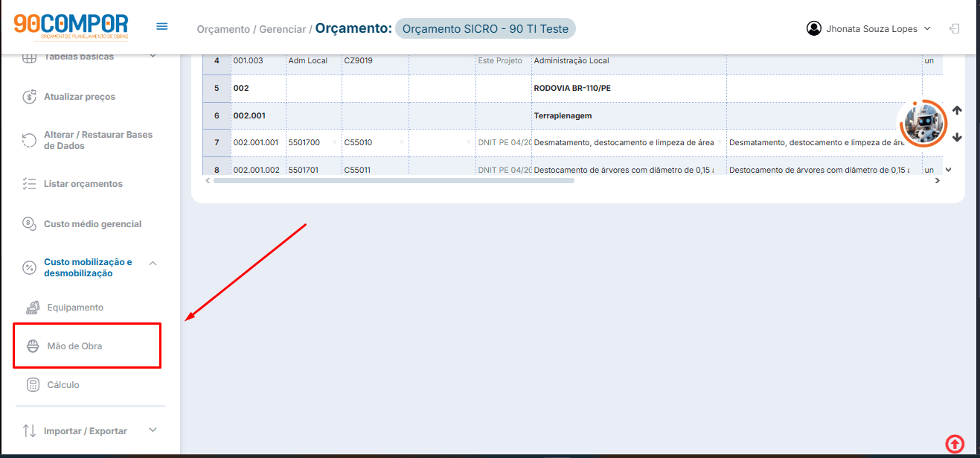
Task: Click the up arrow beside the robot assistant
Action: pyautogui.click(x=957, y=110)
